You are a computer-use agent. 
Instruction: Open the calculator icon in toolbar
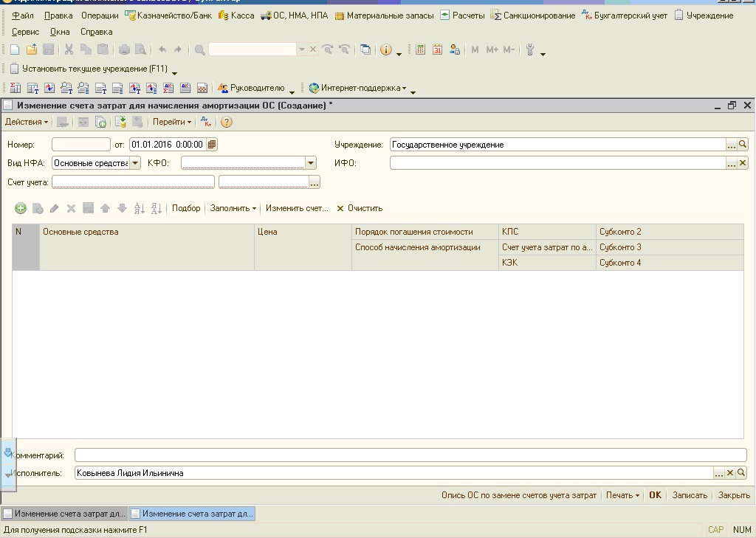420,49
